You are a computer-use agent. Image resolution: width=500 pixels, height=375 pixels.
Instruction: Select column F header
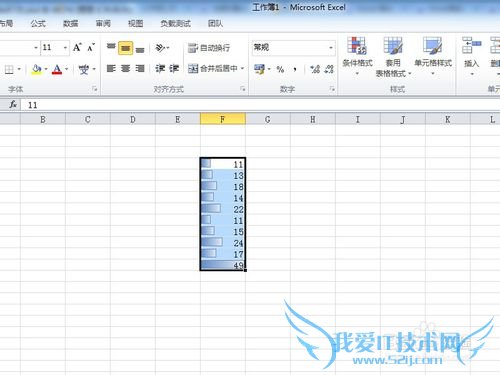(223, 119)
